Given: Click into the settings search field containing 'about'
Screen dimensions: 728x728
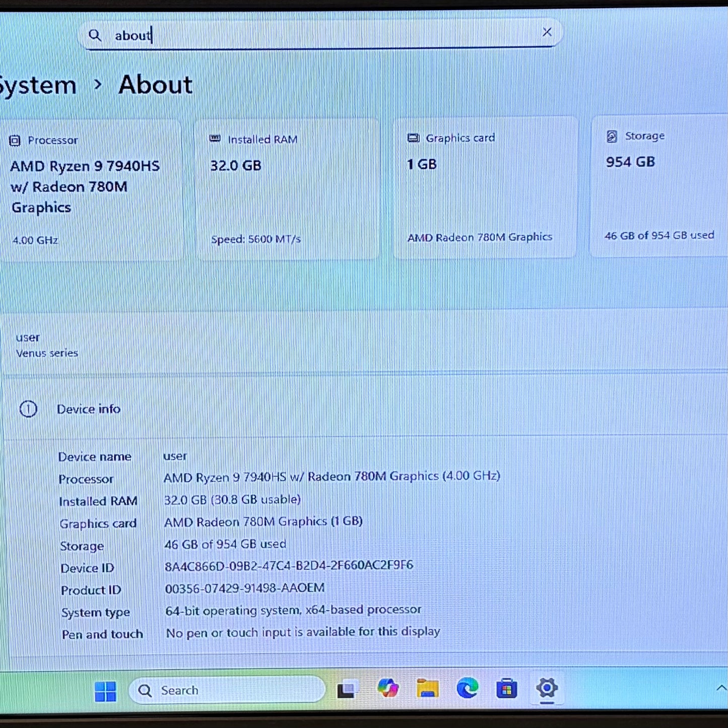Looking at the screenshot, I should point(321,34).
